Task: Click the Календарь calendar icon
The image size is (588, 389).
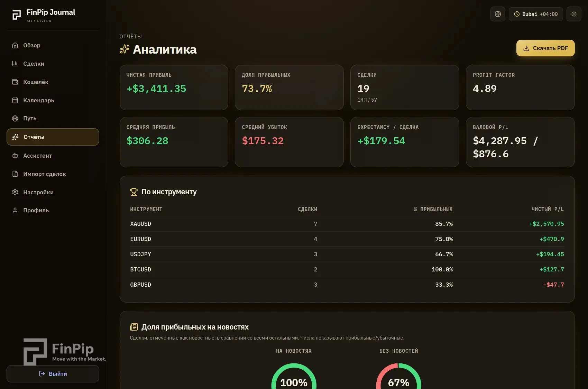Action: pos(15,100)
